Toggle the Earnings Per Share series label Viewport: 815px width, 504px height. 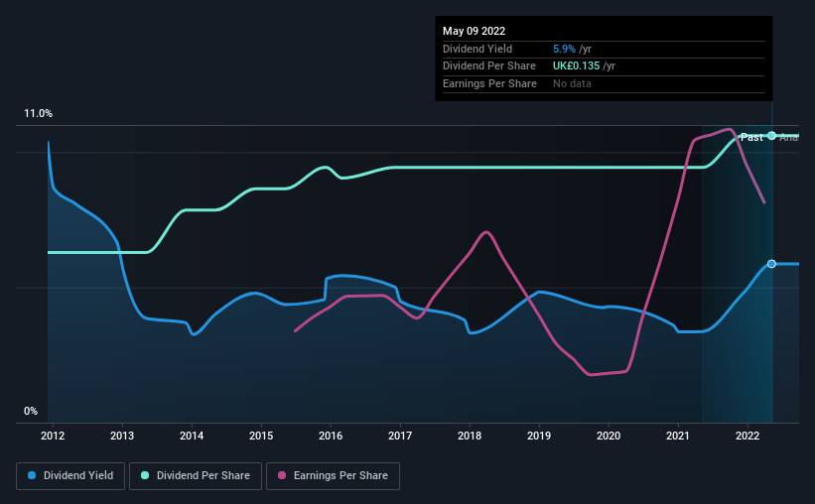point(340,476)
